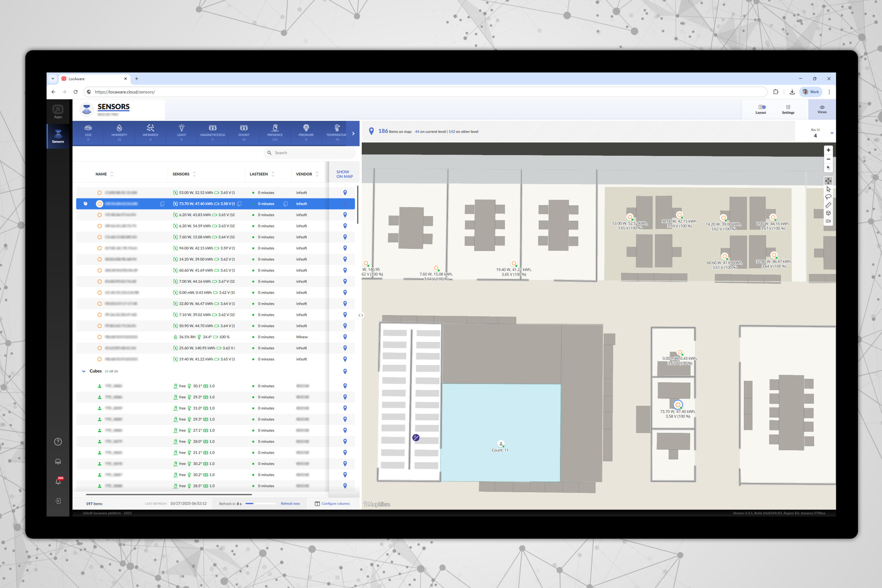Image resolution: width=882 pixels, height=588 pixels.
Task: Open notifications bell with 200 badge
Action: click(58, 481)
